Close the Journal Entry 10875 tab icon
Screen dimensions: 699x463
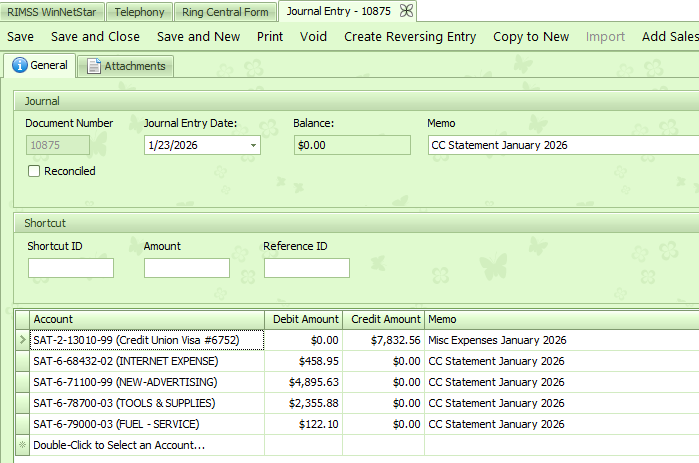(406, 11)
